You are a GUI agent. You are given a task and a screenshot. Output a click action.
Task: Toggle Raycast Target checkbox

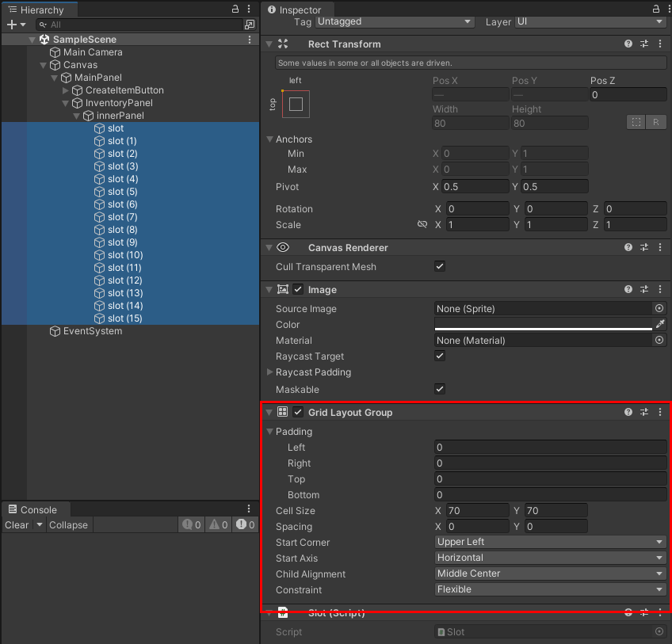point(440,356)
